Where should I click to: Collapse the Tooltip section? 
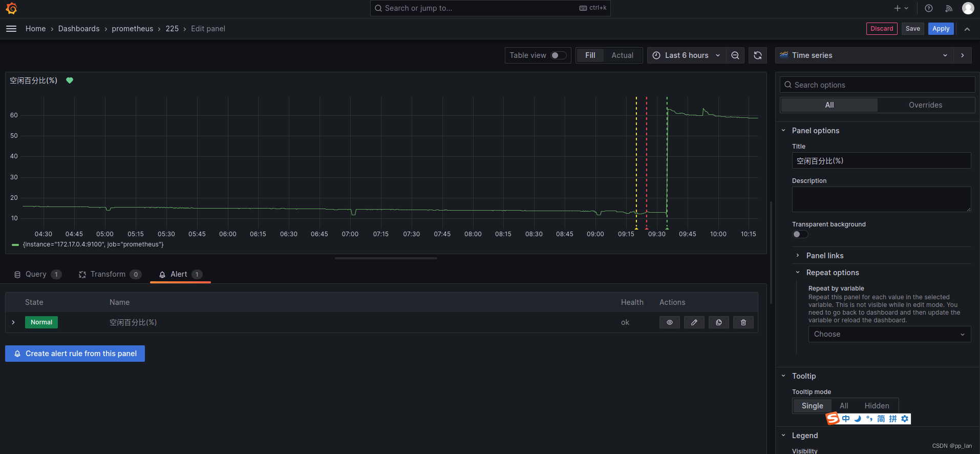click(x=803, y=376)
